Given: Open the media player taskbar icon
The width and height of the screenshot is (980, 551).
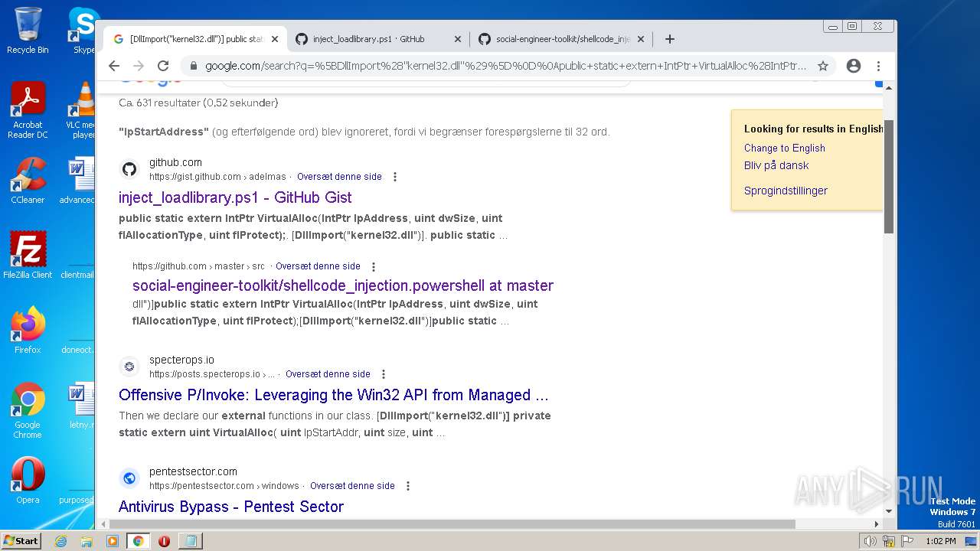Looking at the screenshot, I should (113, 541).
